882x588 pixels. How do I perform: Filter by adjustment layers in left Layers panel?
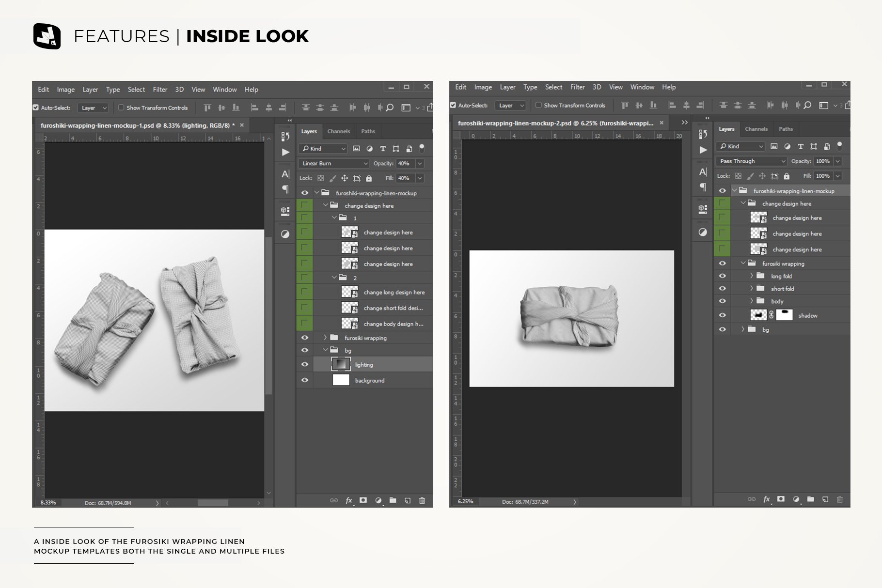tap(370, 149)
